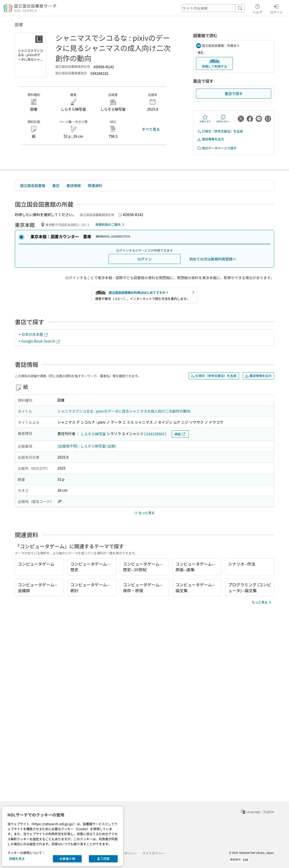Open 来館利用のご案内 link
This screenshot has width=289, height=868.
point(110,225)
